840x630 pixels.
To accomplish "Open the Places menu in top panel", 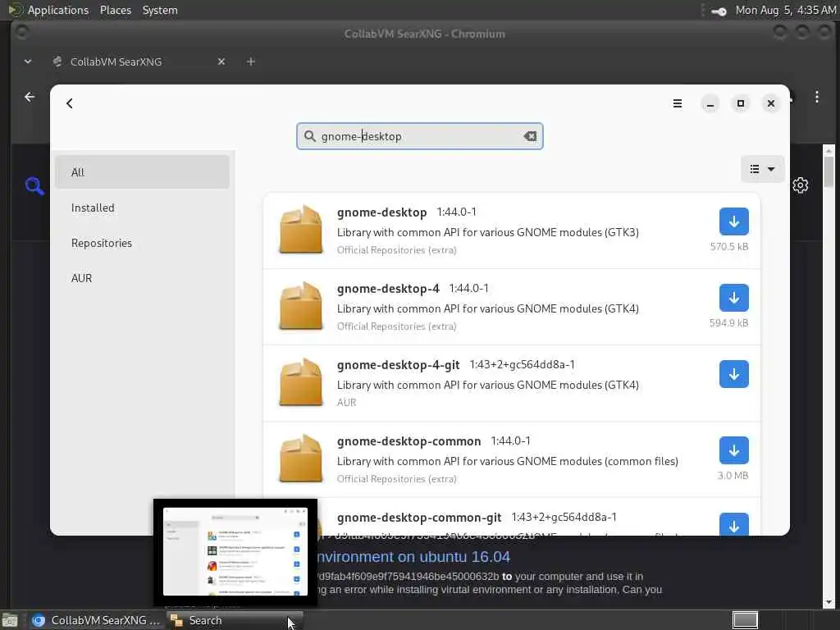I will coord(115,10).
